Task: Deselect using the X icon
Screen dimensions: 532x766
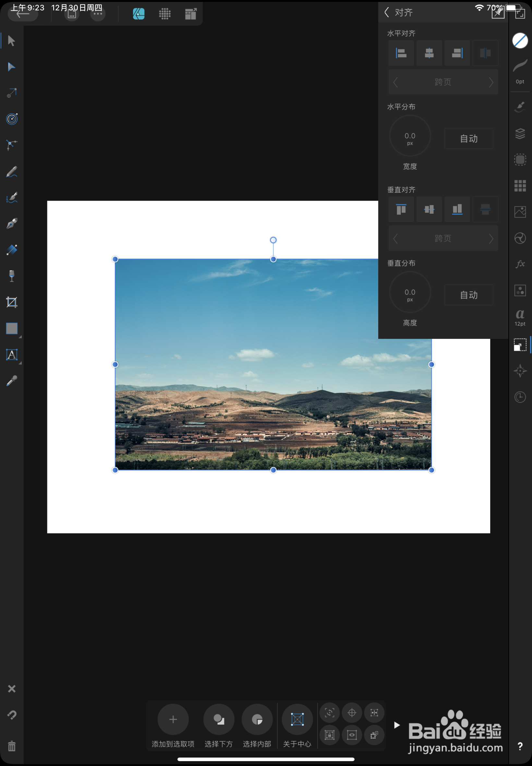Action: tap(12, 688)
